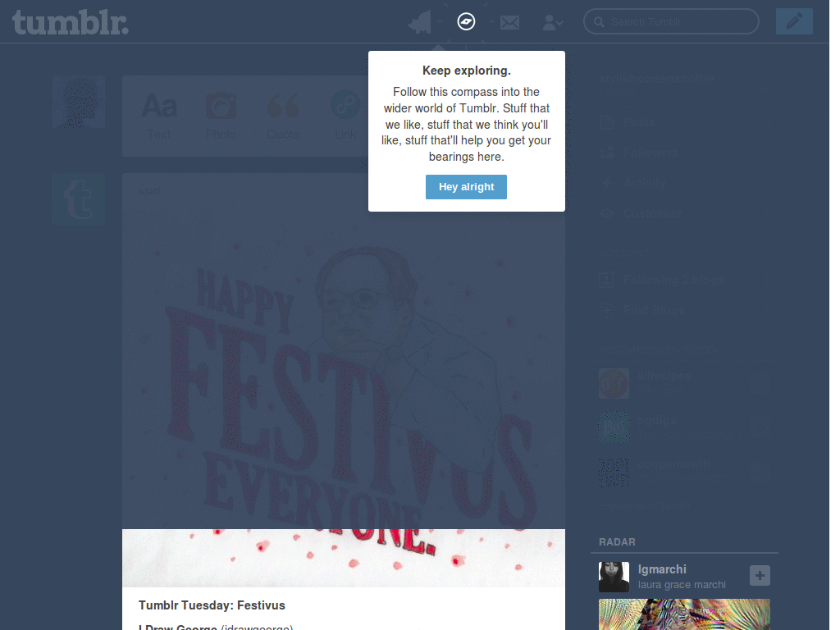Screen dimensions: 840x630
Task: Follow the cooperhewitt recommended blog
Action: [x=760, y=472]
